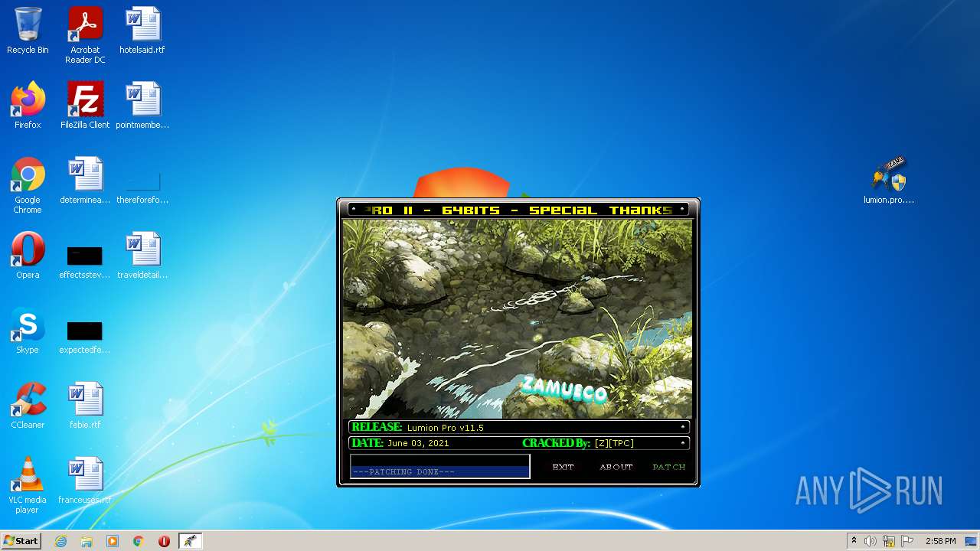Click the RELEASE Lumion Pro v11.5 field
The width and height of the screenshot is (980, 551).
coord(519,427)
